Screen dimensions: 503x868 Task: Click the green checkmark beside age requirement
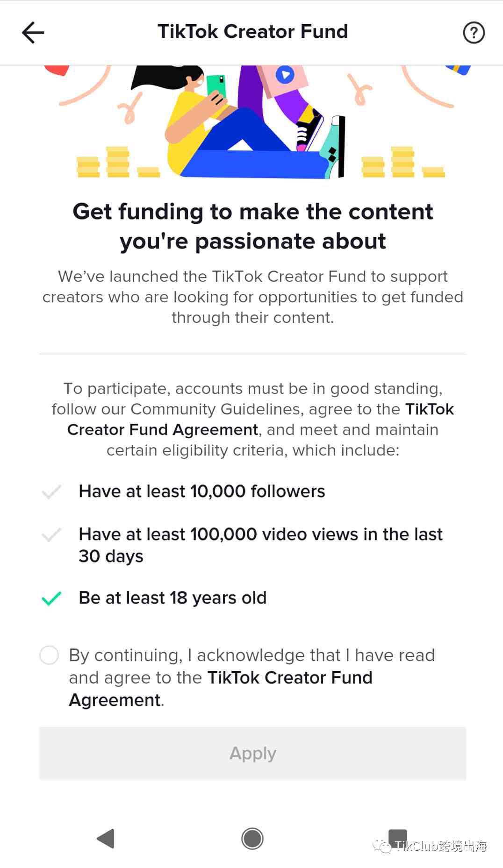pyautogui.click(x=51, y=598)
